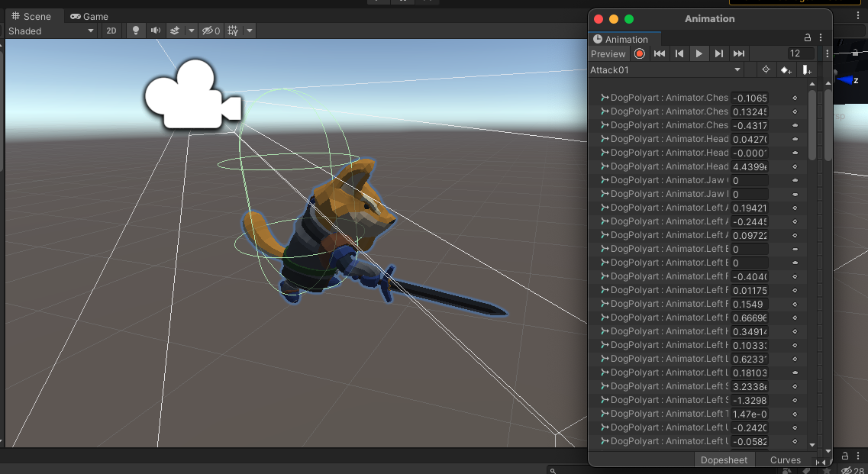Toggle 2D view mode
Viewport: 868px width, 474px height.
pos(111,31)
